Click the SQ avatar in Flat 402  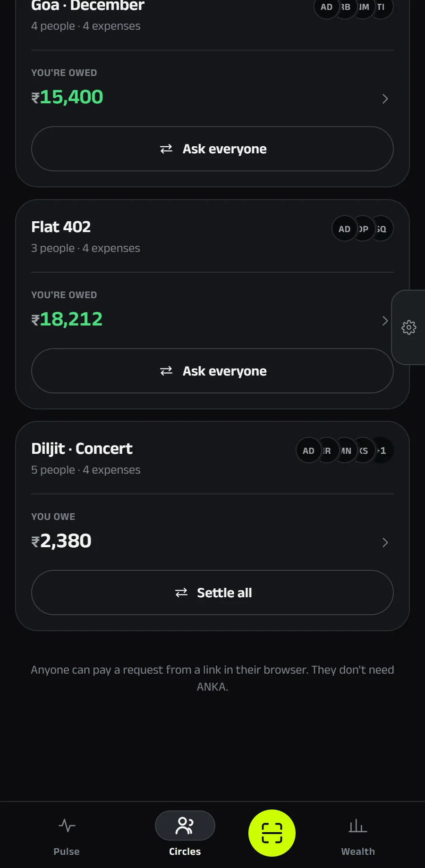[383, 229]
